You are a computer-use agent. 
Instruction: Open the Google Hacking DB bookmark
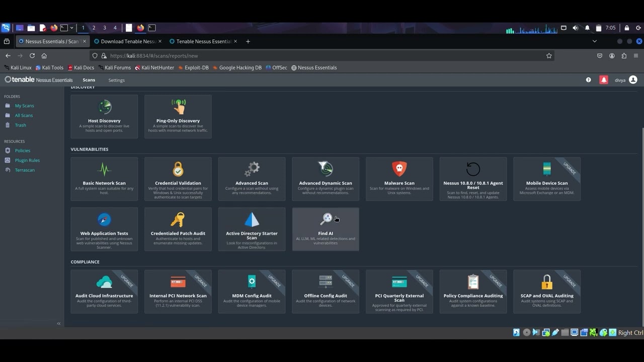tap(237, 67)
